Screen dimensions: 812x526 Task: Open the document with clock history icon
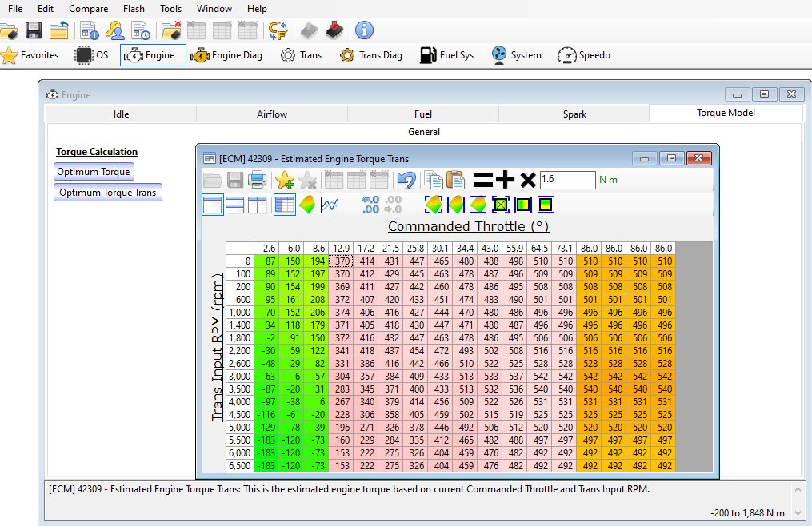click(140, 30)
